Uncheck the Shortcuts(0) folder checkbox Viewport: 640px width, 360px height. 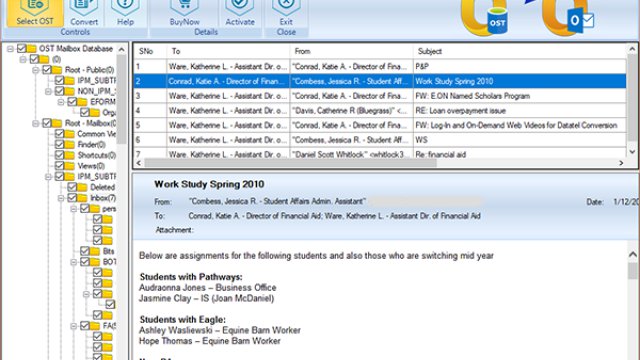pyautogui.click(x=60, y=155)
